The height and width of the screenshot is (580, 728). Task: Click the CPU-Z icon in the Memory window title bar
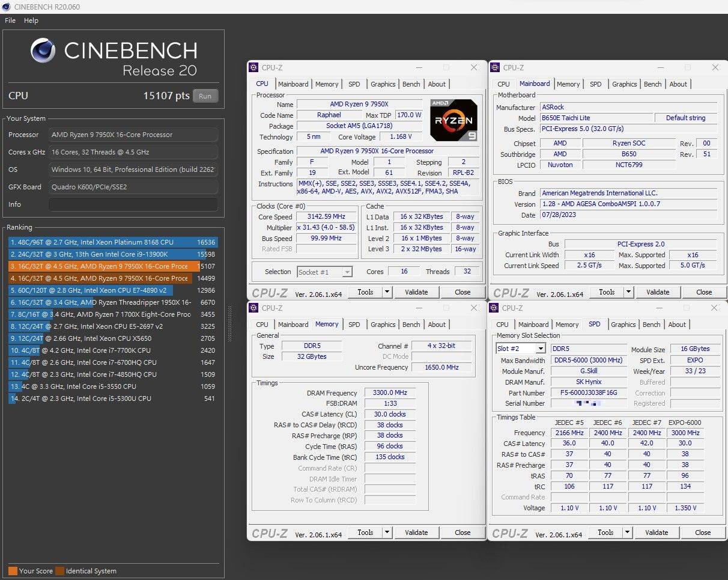point(255,308)
